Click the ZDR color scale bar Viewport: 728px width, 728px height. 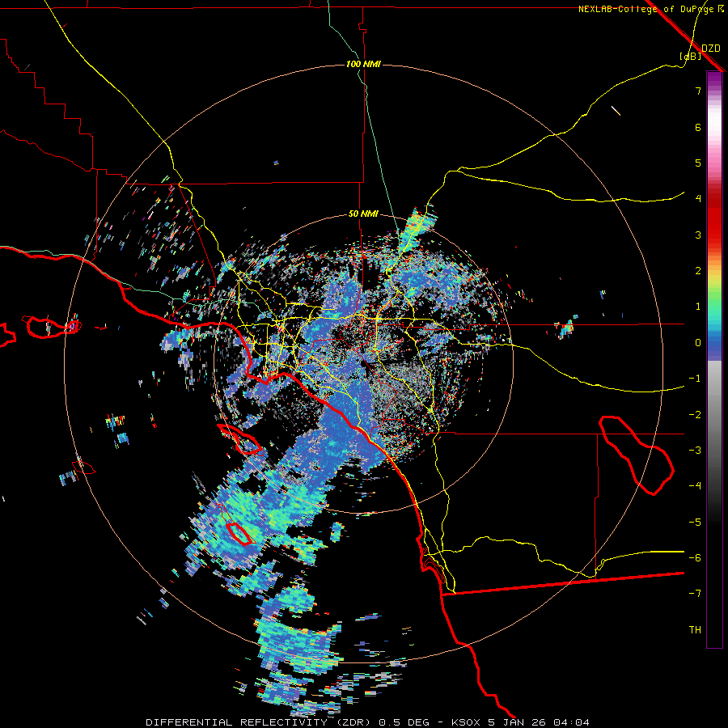[714, 359]
